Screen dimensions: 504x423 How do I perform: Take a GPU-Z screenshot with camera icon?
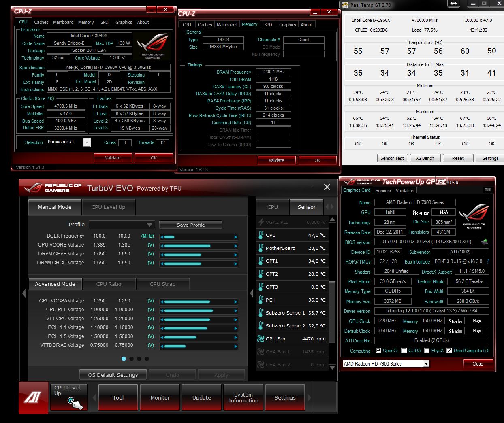click(488, 190)
